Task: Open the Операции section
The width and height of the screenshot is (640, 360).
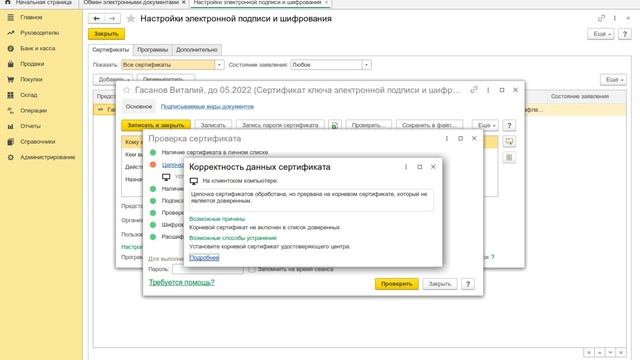Action: click(x=33, y=110)
